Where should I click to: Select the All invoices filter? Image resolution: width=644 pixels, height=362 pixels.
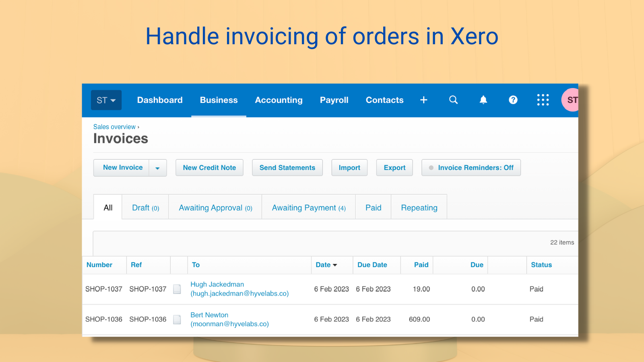pos(107,207)
